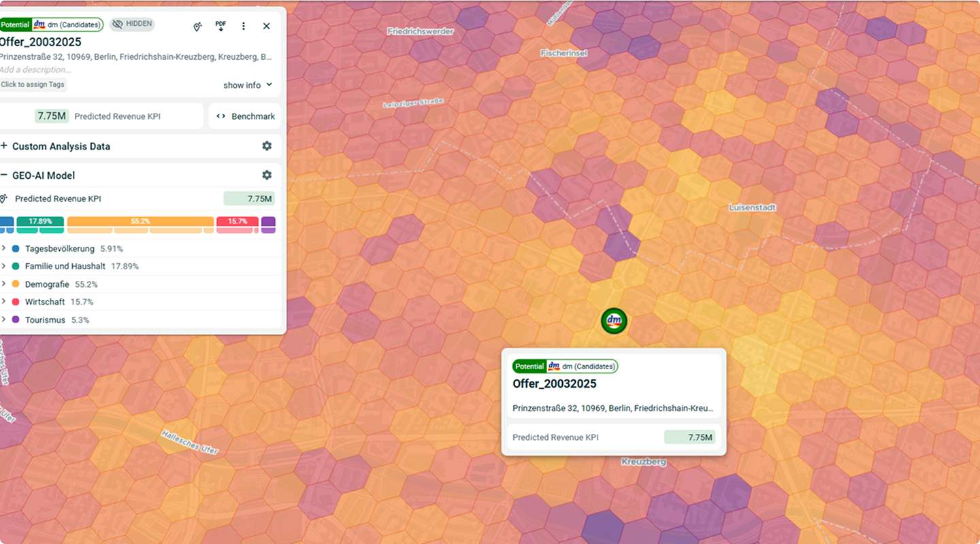980x544 pixels.
Task: Expand the Demografie row
Action: coord(3,284)
